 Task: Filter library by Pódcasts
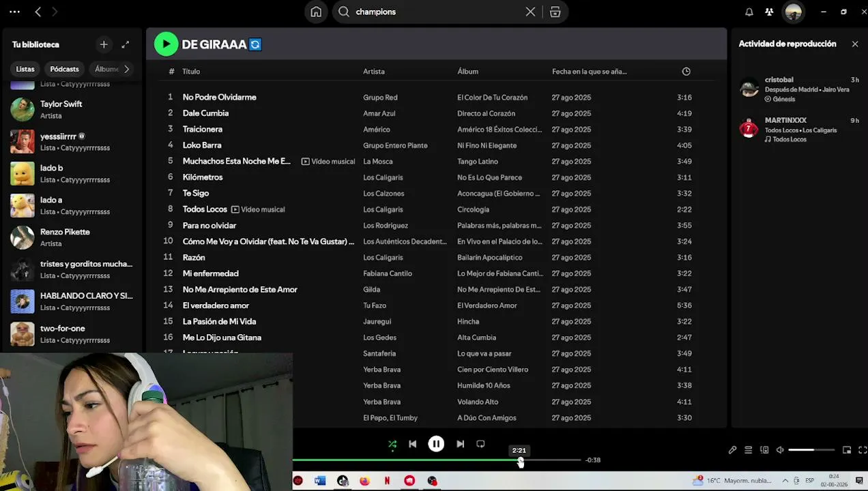pos(64,69)
